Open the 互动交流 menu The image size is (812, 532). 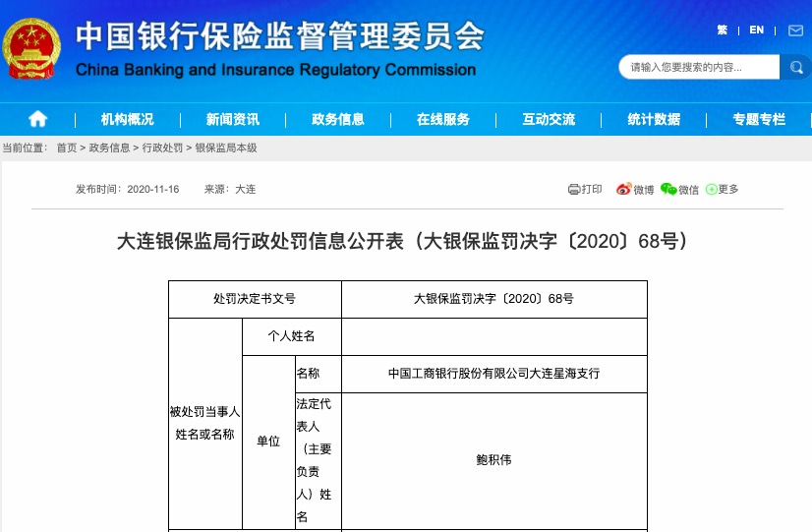click(549, 120)
